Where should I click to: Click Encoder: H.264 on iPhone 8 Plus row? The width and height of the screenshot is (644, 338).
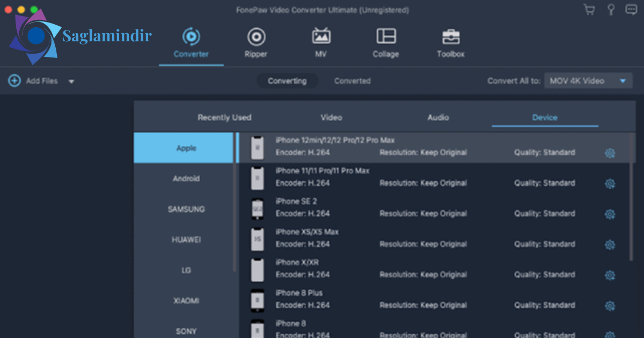pos(303,305)
